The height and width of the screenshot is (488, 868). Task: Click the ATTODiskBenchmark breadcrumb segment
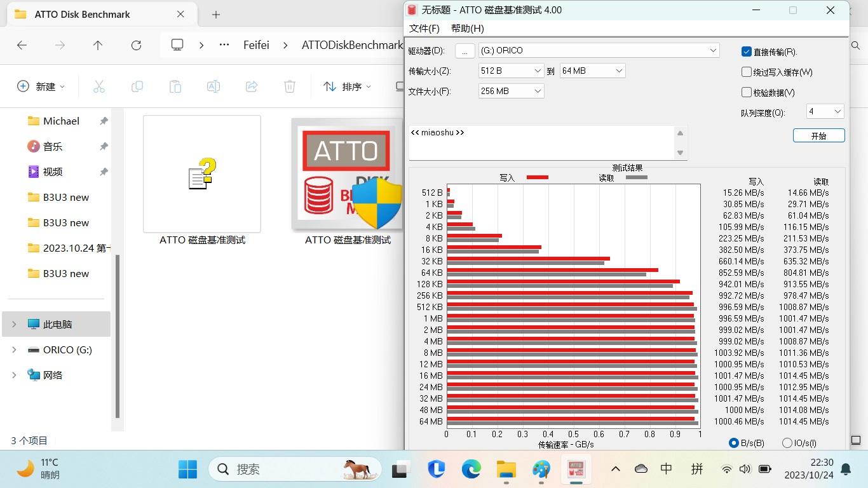click(x=352, y=45)
